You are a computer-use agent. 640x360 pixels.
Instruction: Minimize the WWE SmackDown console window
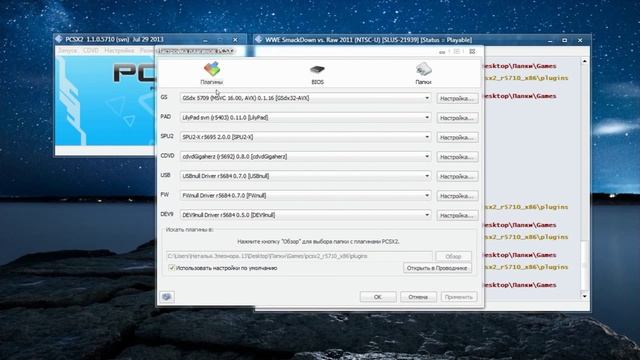pos(550,40)
